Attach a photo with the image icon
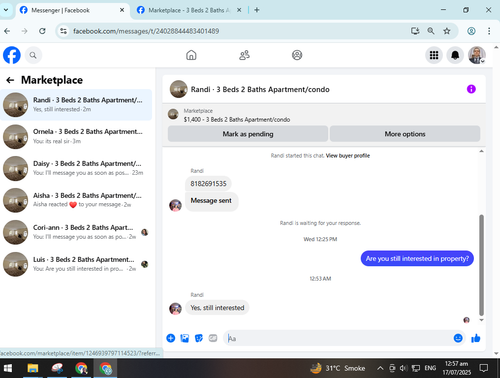Viewport: 500px width, 378px height. coord(185,338)
